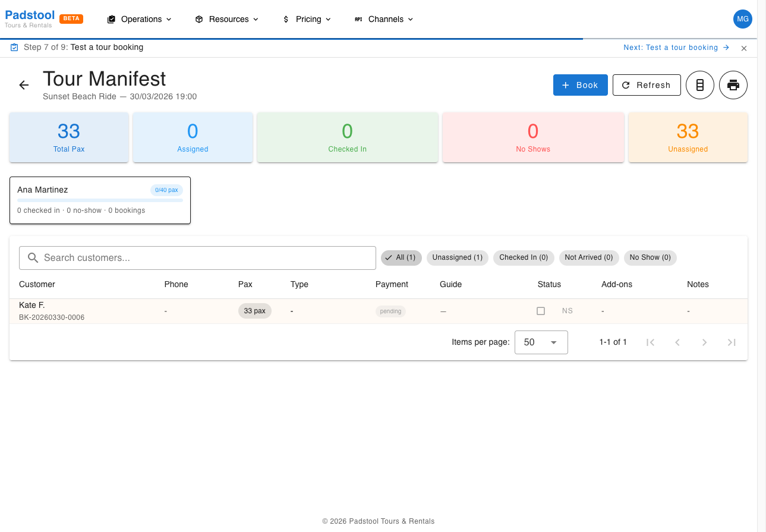766x532 pixels.
Task: Click the Refresh button
Action: tap(646, 85)
